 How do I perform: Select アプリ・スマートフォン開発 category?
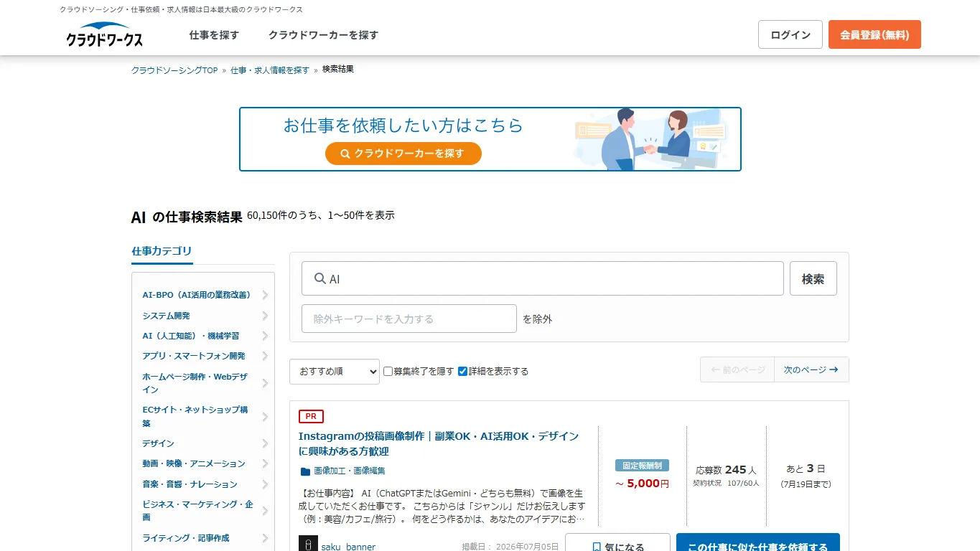pyautogui.click(x=194, y=356)
